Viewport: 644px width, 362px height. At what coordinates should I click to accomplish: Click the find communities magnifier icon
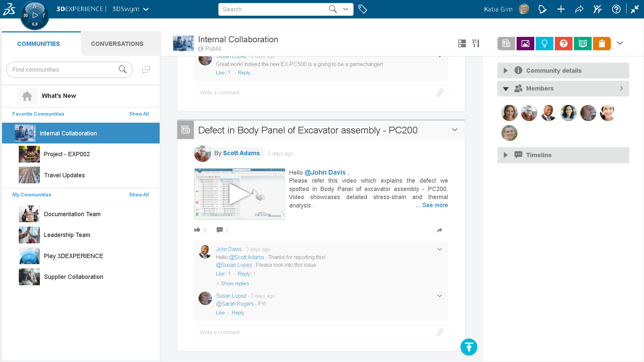[122, 69]
